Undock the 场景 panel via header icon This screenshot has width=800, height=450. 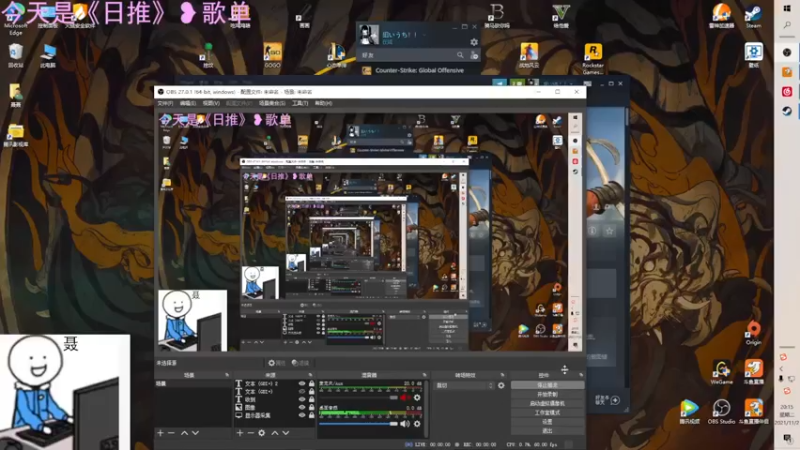click(x=227, y=375)
